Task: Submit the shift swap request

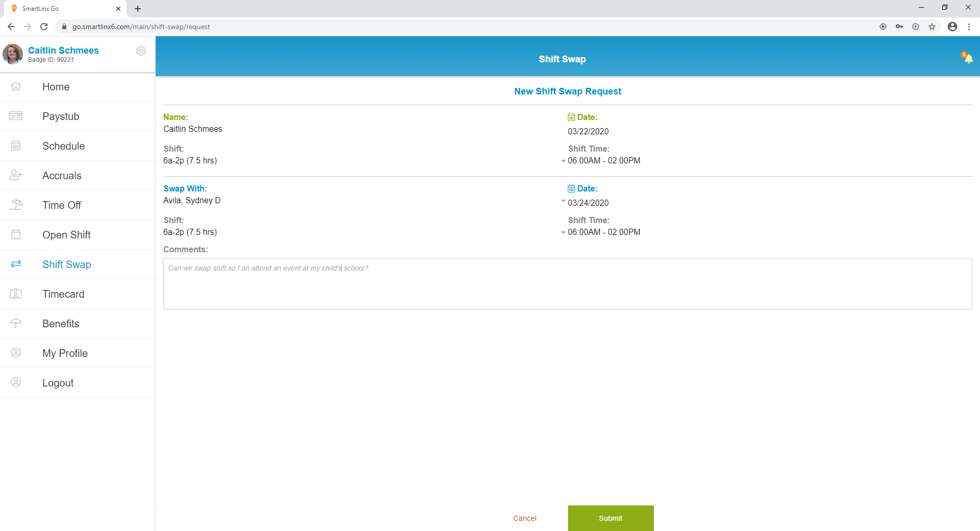Action: pyautogui.click(x=610, y=518)
